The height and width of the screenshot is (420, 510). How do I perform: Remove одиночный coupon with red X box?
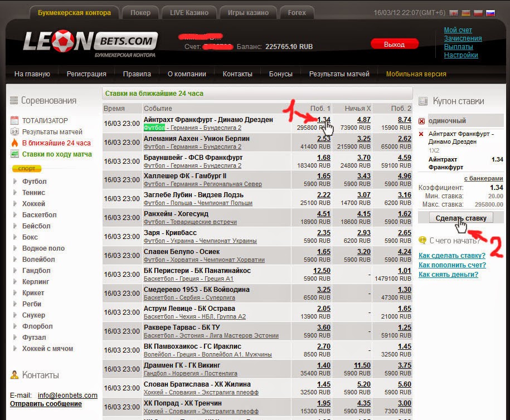(x=421, y=121)
